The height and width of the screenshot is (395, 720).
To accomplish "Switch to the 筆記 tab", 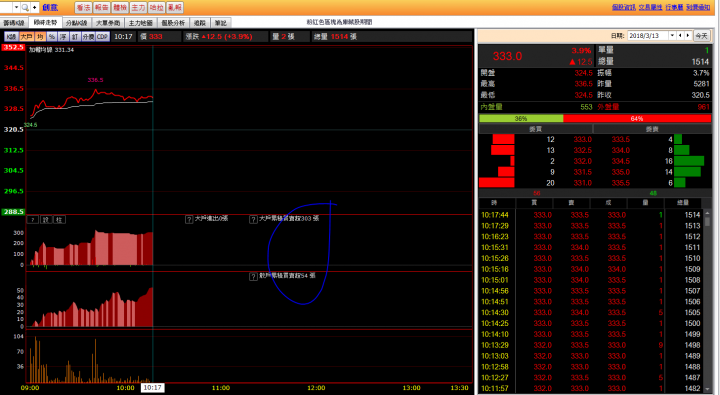I will [x=221, y=23].
